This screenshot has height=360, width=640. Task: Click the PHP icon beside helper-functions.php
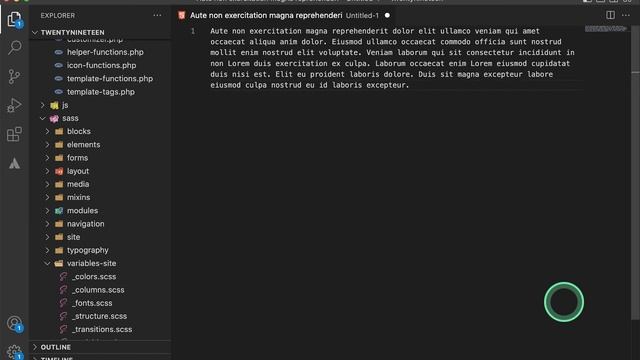point(59,52)
